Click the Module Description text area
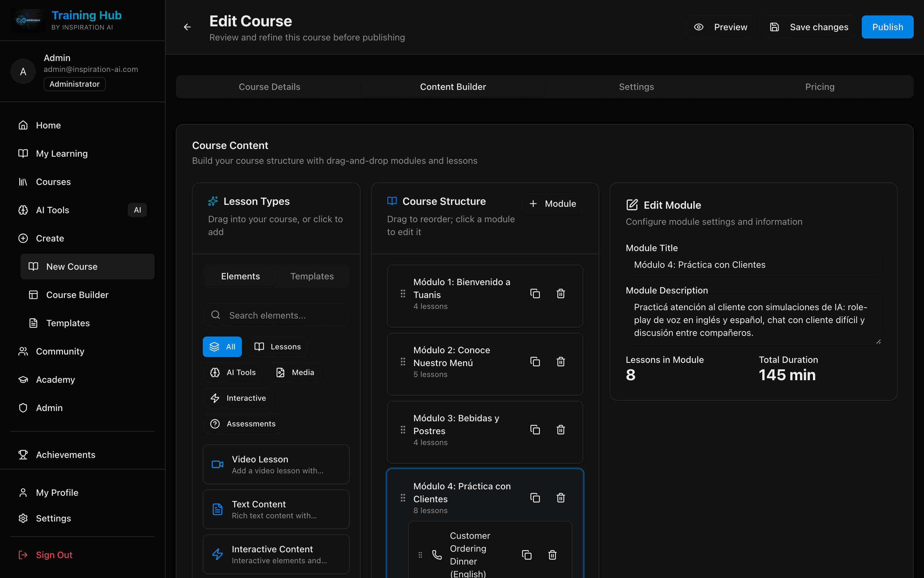The image size is (924, 578). point(753,320)
